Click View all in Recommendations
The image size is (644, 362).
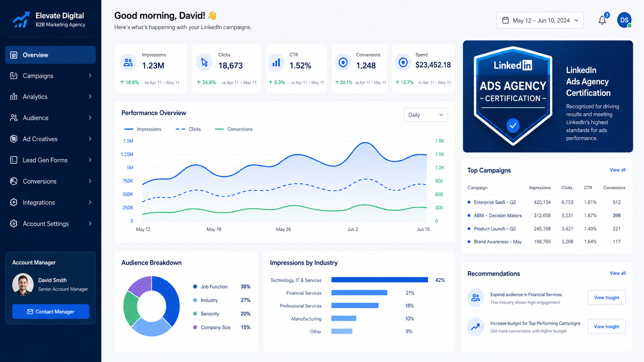coord(617,273)
